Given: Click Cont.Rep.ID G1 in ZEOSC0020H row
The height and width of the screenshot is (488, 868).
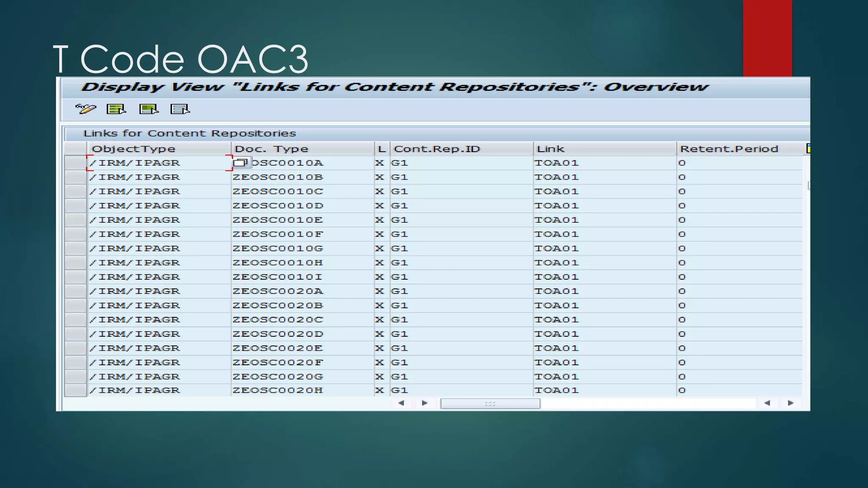Looking at the screenshot, I should pyautogui.click(x=462, y=390).
